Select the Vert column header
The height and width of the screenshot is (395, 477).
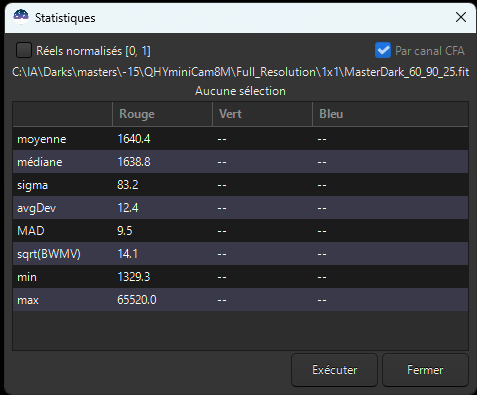point(262,114)
